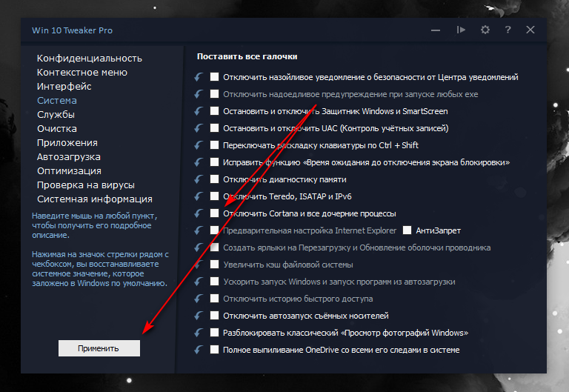Viewport: 569px width, 392px height.
Task: Click restore arrow beside file system cache
Action: click(x=199, y=265)
